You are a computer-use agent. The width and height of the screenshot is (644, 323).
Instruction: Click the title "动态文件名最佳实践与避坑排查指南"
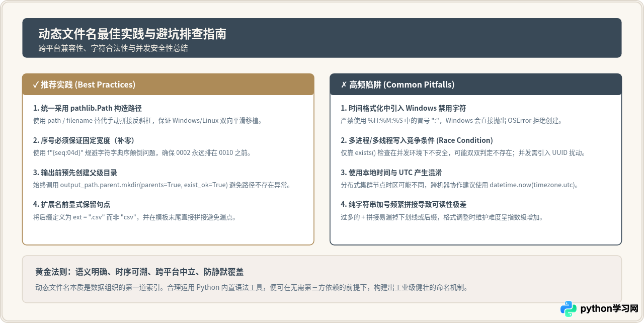tap(132, 34)
